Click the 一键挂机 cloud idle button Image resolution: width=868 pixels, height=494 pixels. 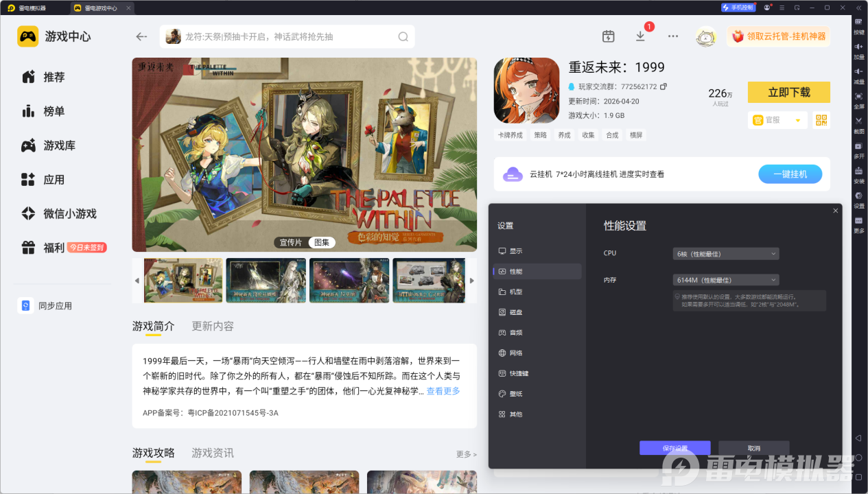pos(790,174)
